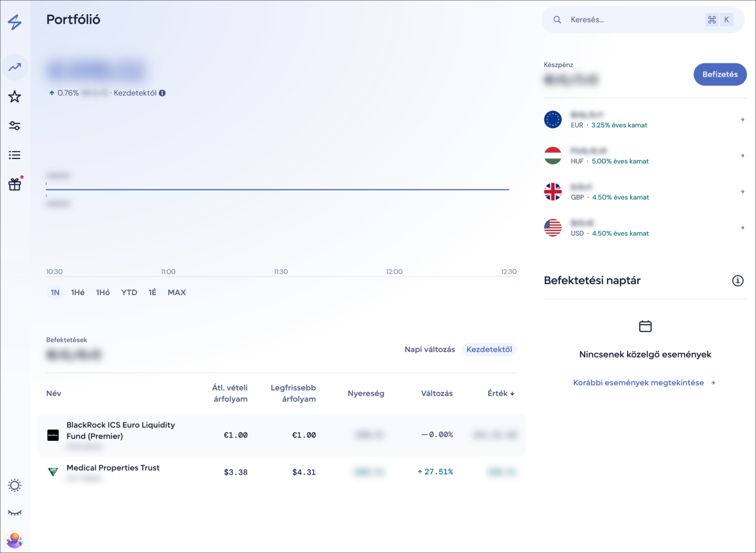Toggle light/dark theme with sun icon
The width and height of the screenshot is (756, 553).
click(x=15, y=486)
